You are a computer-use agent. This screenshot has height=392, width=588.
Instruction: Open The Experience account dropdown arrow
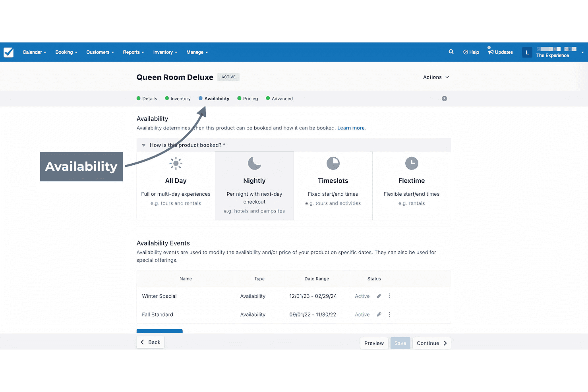(582, 52)
